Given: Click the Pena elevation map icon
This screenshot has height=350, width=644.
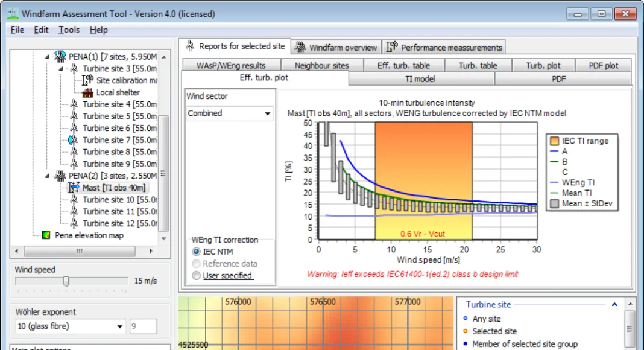Looking at the screenshot, I should (x=46, y=235).
